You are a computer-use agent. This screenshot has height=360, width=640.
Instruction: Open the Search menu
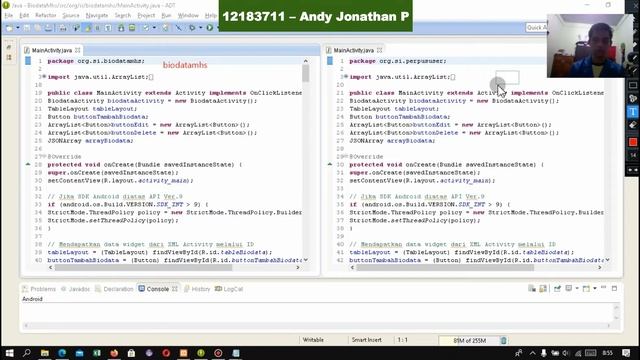click(x=122, y=16)
